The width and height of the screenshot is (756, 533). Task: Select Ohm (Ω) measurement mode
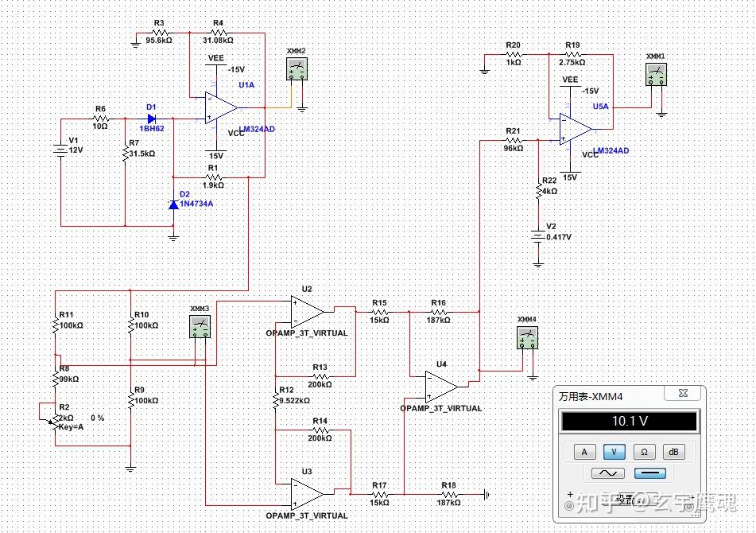[644, 451]
